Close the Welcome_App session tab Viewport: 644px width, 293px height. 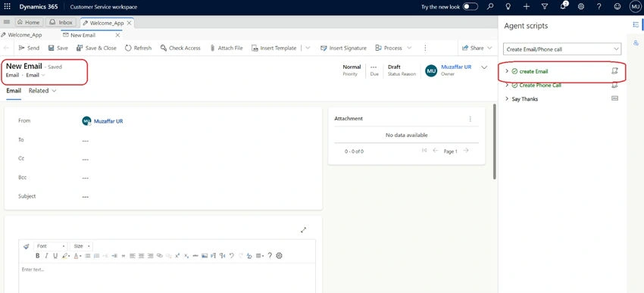click(x=129, y=23)
